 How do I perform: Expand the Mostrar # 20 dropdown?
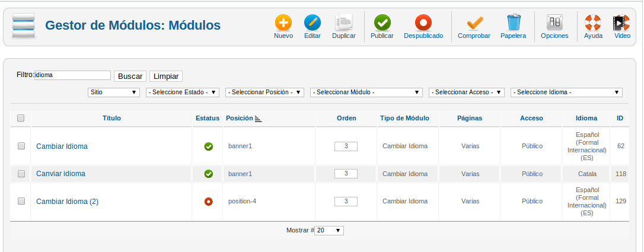click(x=329, y=231)
